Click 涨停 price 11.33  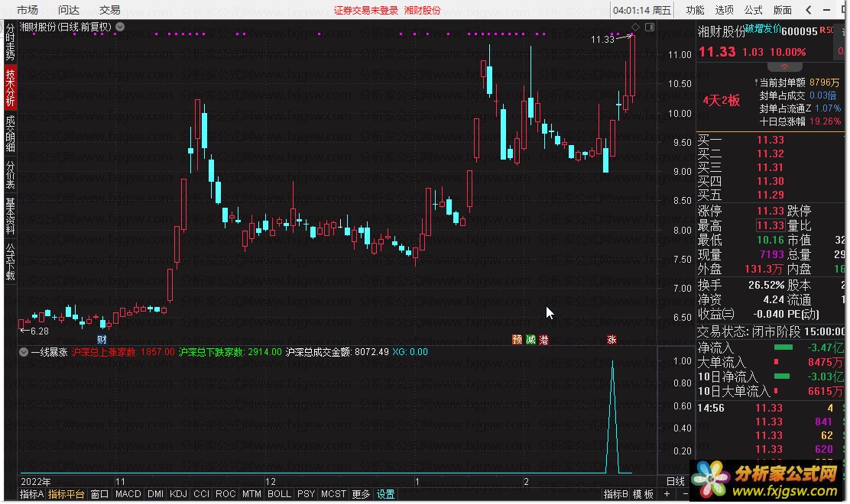[x=771, y=211]
